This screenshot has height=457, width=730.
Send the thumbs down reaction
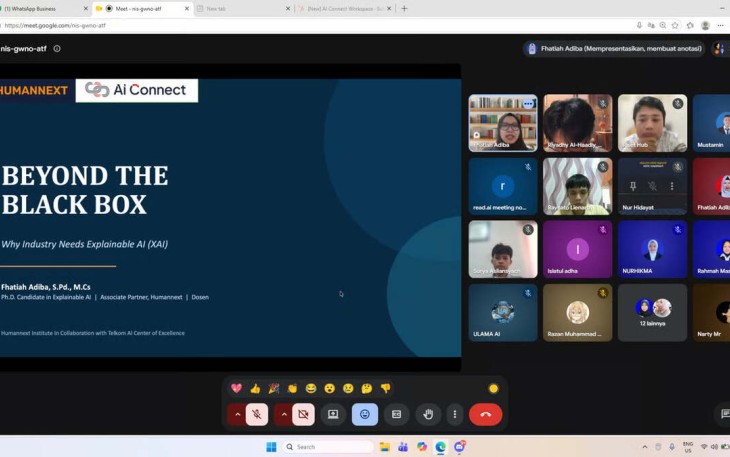(385, 388)
